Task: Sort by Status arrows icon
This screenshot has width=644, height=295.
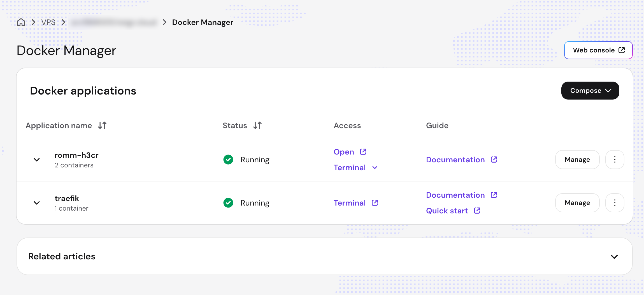Action: (257, 125)
